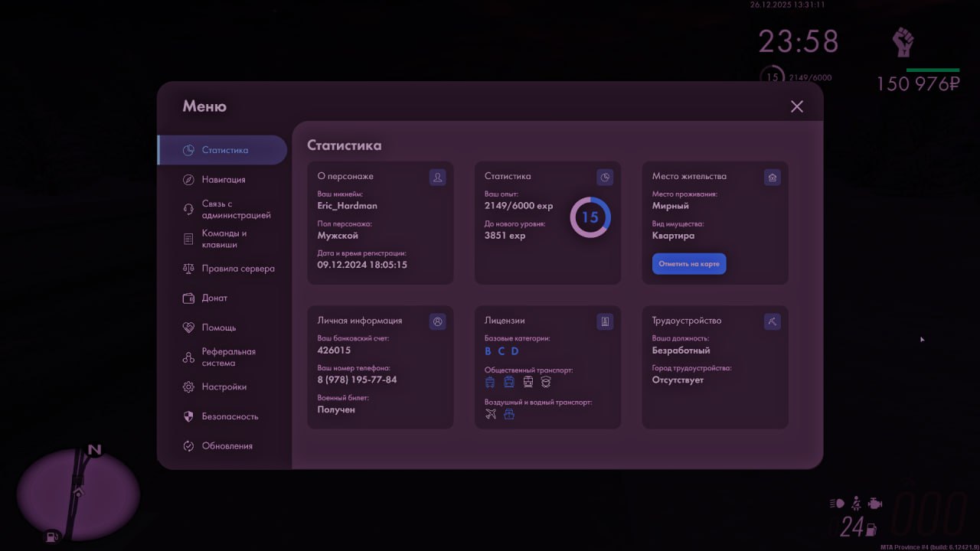Image resolution: width=980 pixels, height=551 pixels.
Task: Click the employment city value Отсутствует
Action: [x=678, y=380]
